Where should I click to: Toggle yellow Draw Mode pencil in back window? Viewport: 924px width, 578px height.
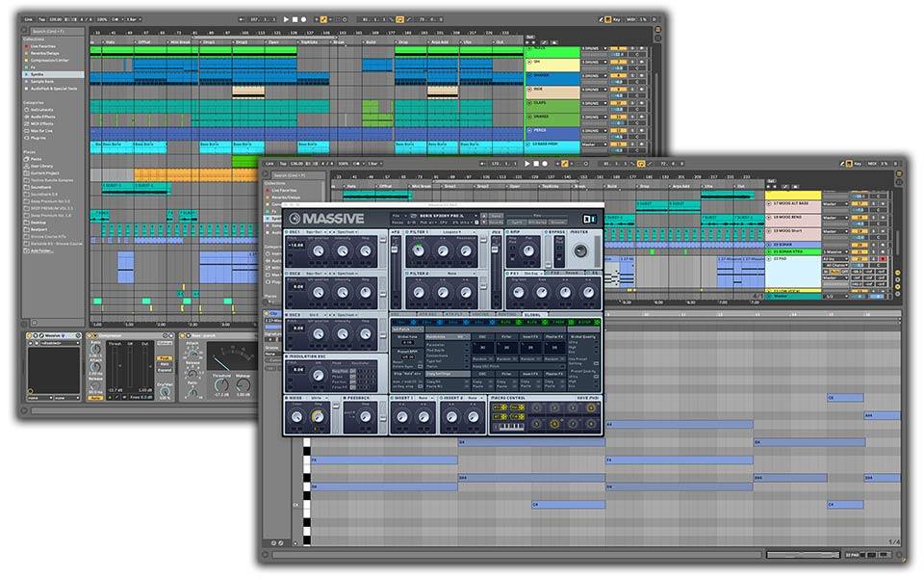323,19
